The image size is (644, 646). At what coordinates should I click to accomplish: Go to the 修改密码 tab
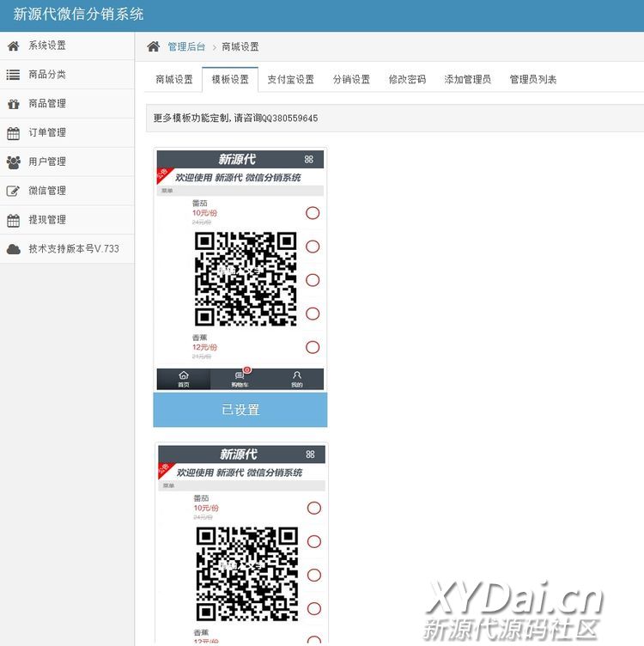click(x=407, y=79)
